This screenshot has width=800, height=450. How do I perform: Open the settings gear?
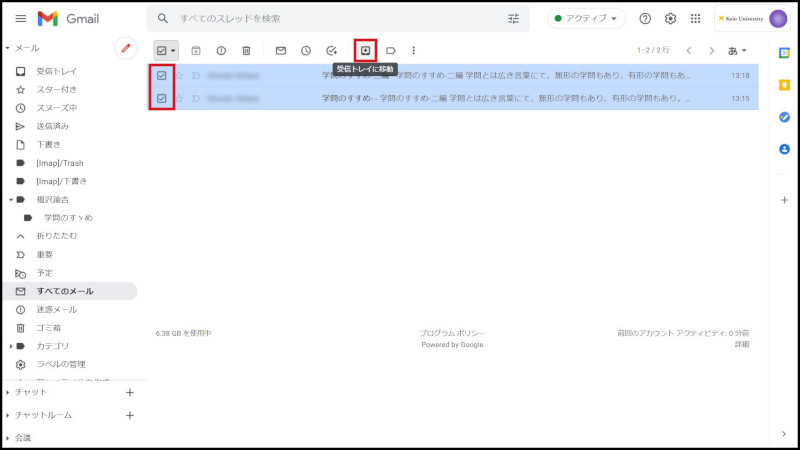coord(671,19)
